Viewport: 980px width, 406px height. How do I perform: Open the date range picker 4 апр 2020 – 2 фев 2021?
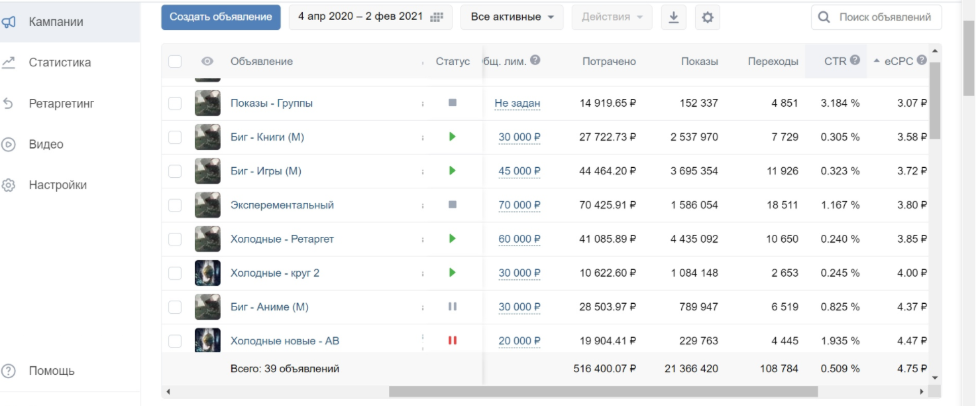370,17
